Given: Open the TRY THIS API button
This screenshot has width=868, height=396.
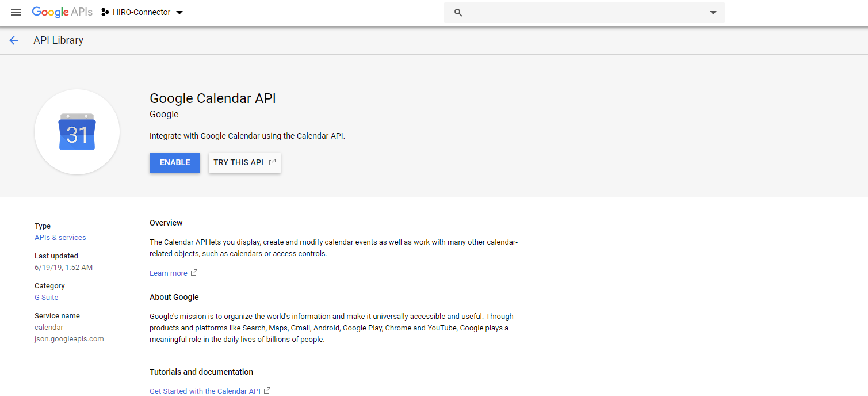Looking at the screenshot, I should click(x=244, y=163).
